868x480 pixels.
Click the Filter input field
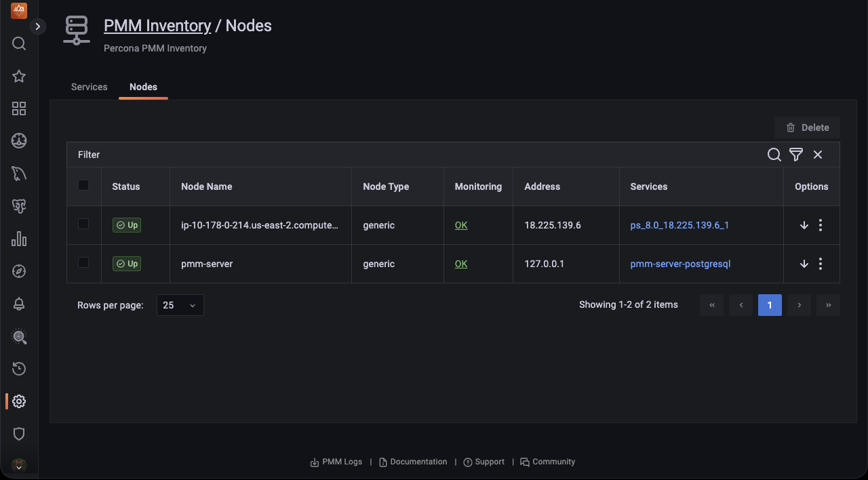[x=407, y=155]
